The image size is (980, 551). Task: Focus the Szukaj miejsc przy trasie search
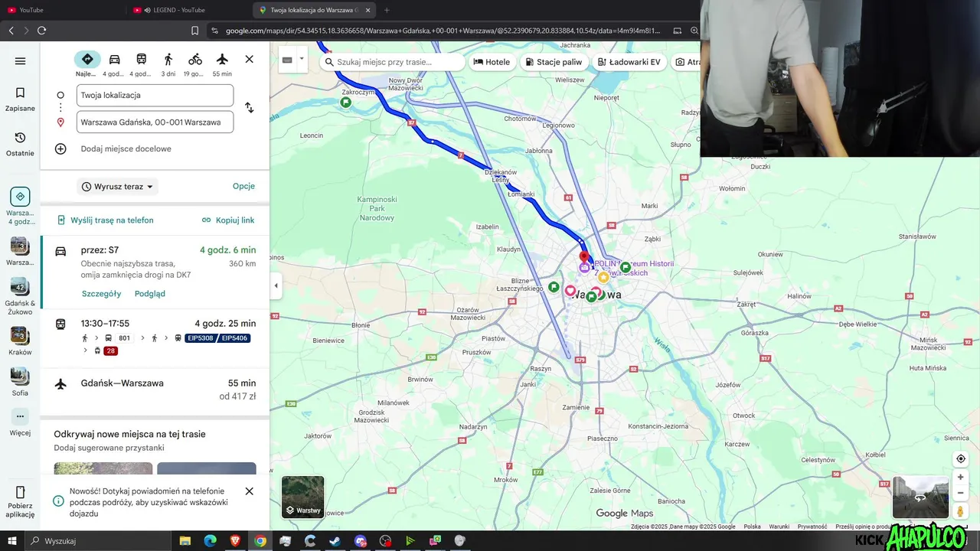(392, 62)
